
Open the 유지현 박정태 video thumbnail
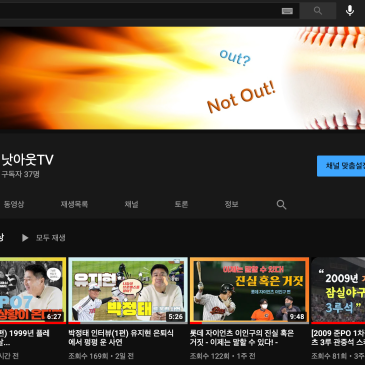[x=128, y=290]
